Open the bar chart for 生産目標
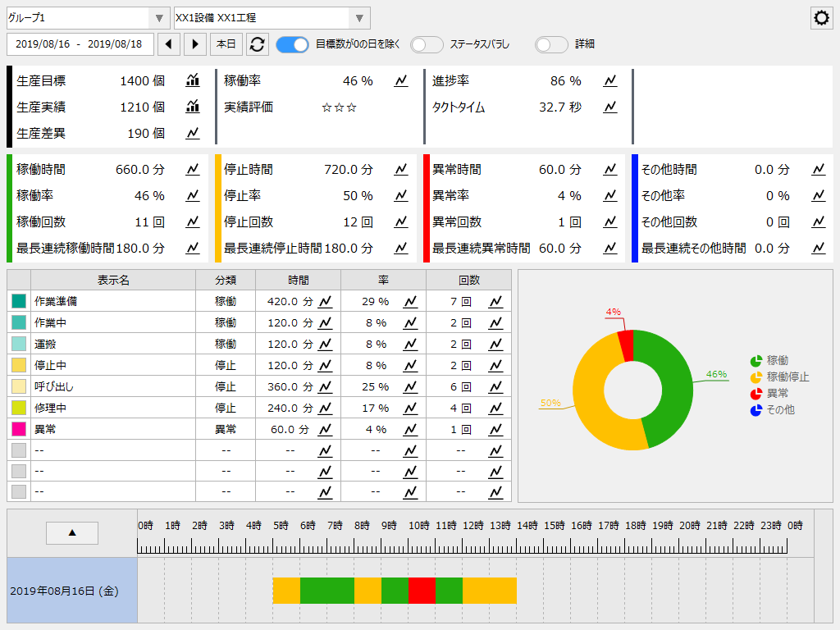This screenshot has width=840, height=630. tap(191, 80)
